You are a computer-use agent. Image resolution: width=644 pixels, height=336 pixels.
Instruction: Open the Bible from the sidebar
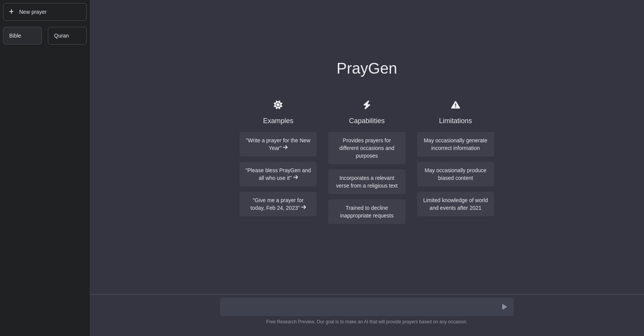coord(22,35)
